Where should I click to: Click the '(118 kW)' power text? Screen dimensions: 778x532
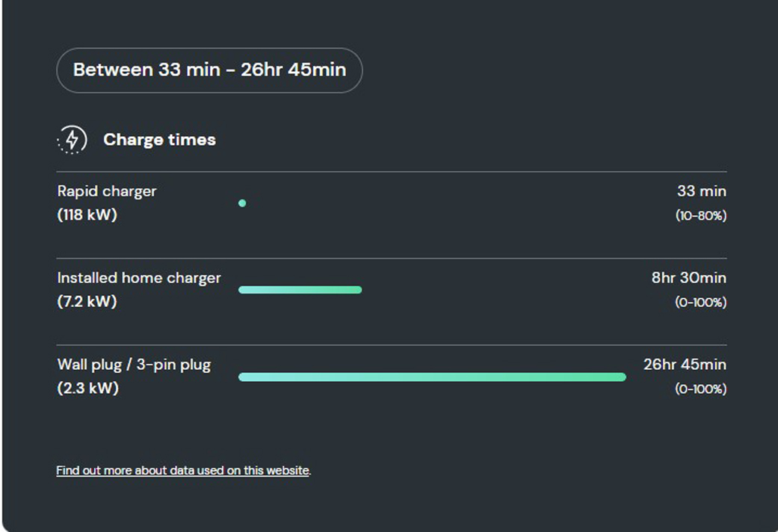[87, 215]
